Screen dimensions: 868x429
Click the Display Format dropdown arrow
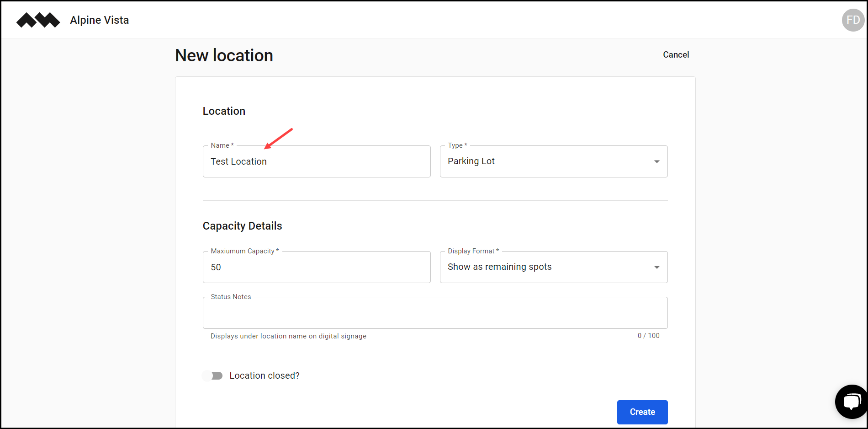tap(657, 267)
